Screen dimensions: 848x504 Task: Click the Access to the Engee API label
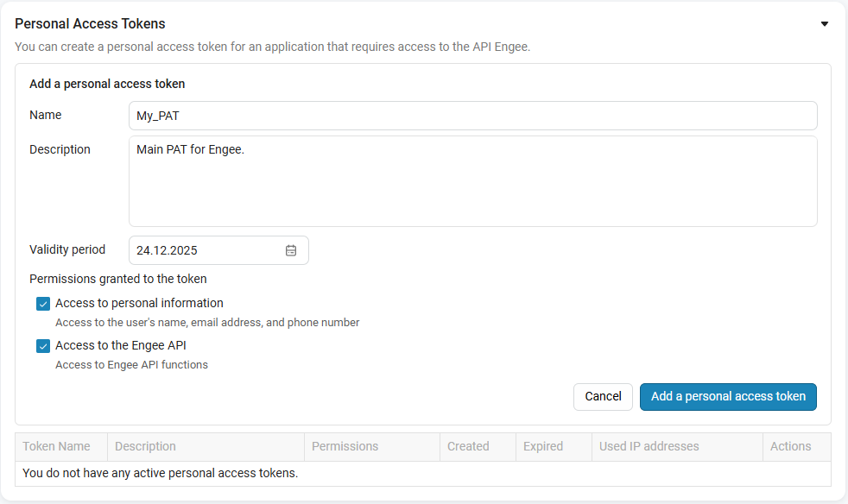click(121, 346)
